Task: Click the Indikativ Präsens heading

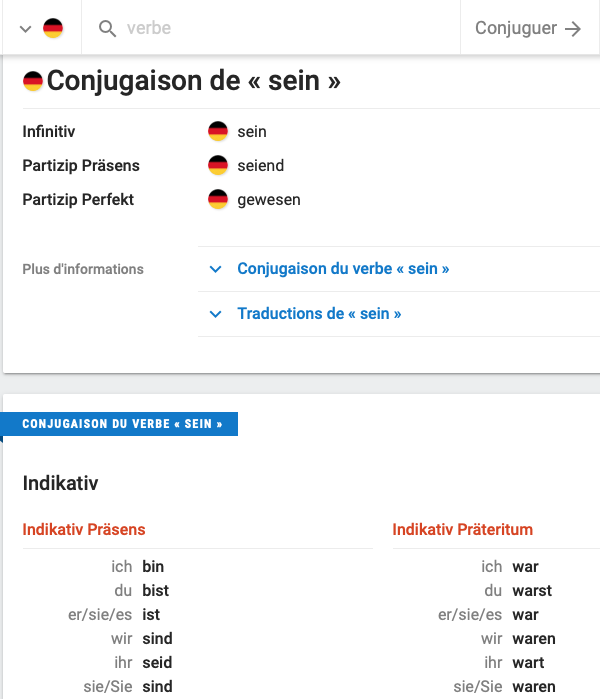Action: 84,529
